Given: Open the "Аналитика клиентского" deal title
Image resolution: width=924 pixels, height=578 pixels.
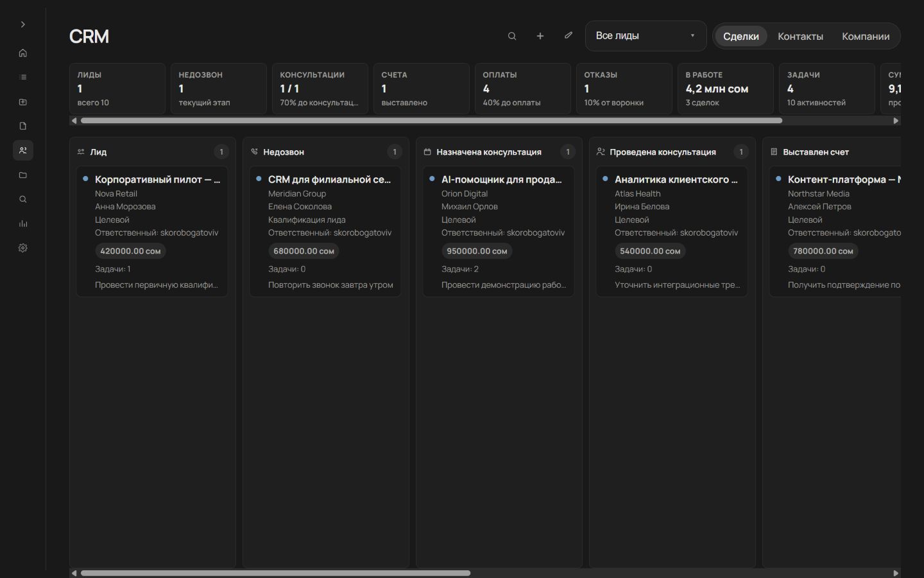Looking at the screenshot, I should click(x=676, y=180).
